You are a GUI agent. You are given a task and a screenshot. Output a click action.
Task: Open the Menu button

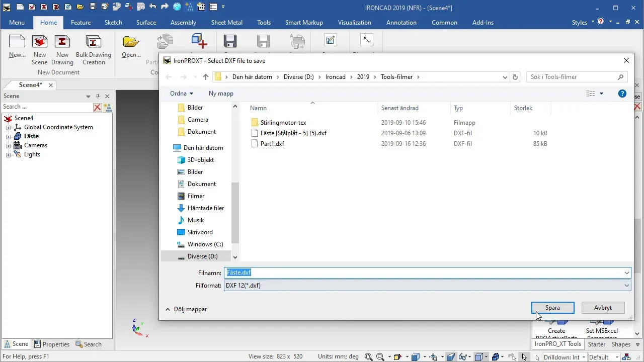(17, 23)
